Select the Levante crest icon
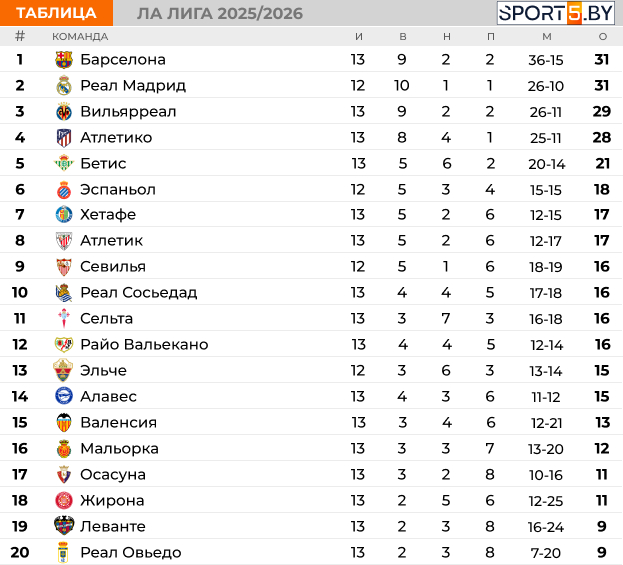623x565 pixels. tap(64, 526)
